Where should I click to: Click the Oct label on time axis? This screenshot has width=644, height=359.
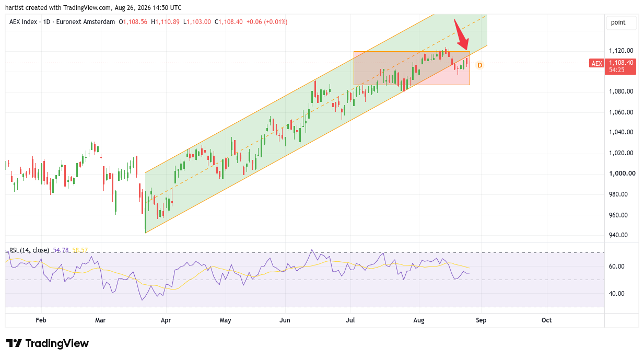pyautogui.click(x=546, y=320)
